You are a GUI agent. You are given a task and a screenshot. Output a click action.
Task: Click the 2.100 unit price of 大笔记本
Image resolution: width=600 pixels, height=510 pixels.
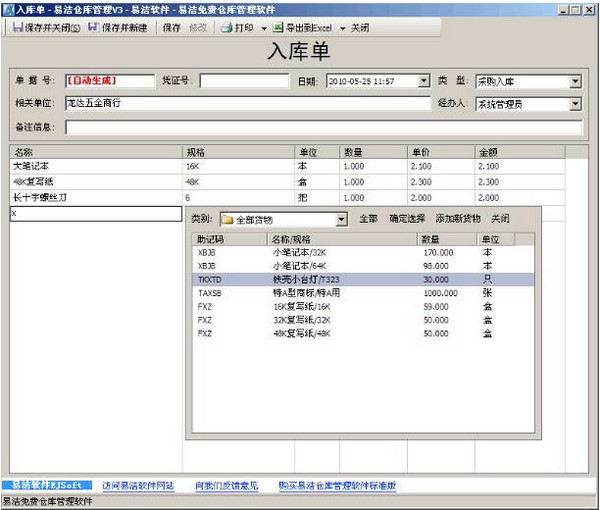tap(421, 166)
